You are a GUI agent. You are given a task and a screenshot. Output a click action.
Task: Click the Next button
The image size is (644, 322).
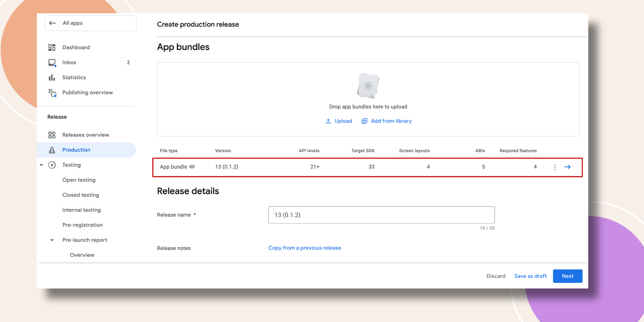point(568,276)
